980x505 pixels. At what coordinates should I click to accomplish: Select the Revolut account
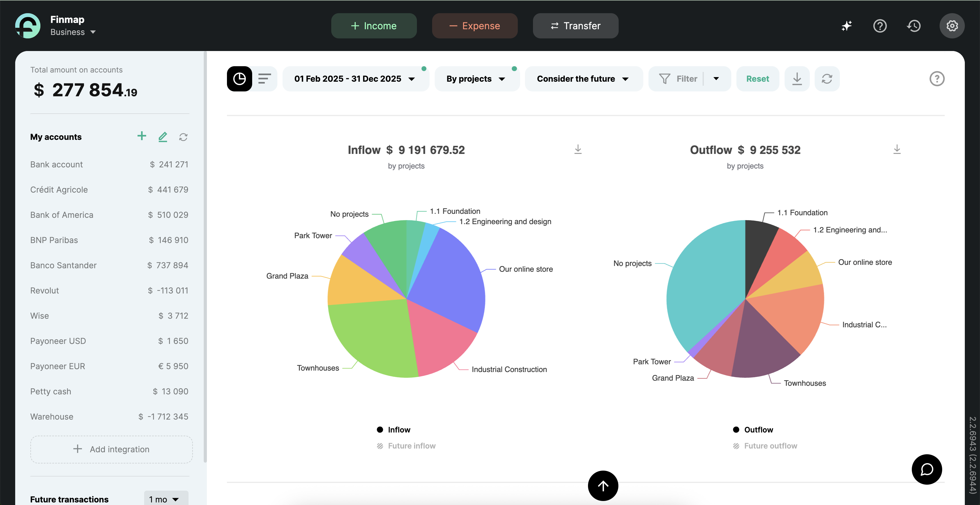(x=109, y=291)
